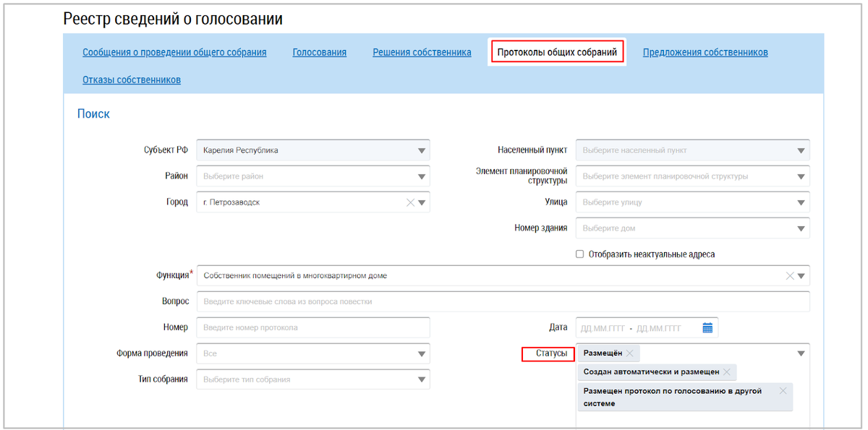Expand the Номер здания dropdown
Viewport: 868px width, 430px height.
[x=801, y=229]
